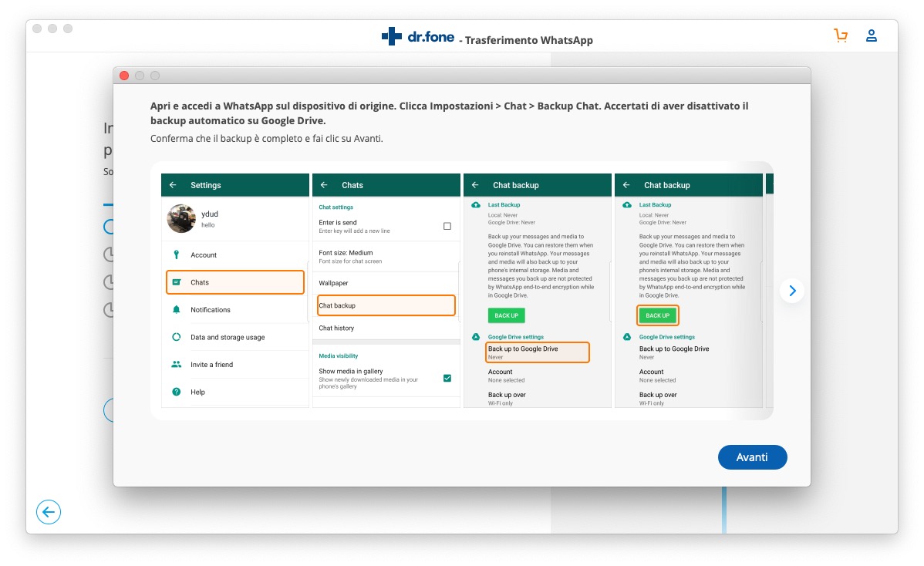Click the Invite a friend icon

(176, 365)
